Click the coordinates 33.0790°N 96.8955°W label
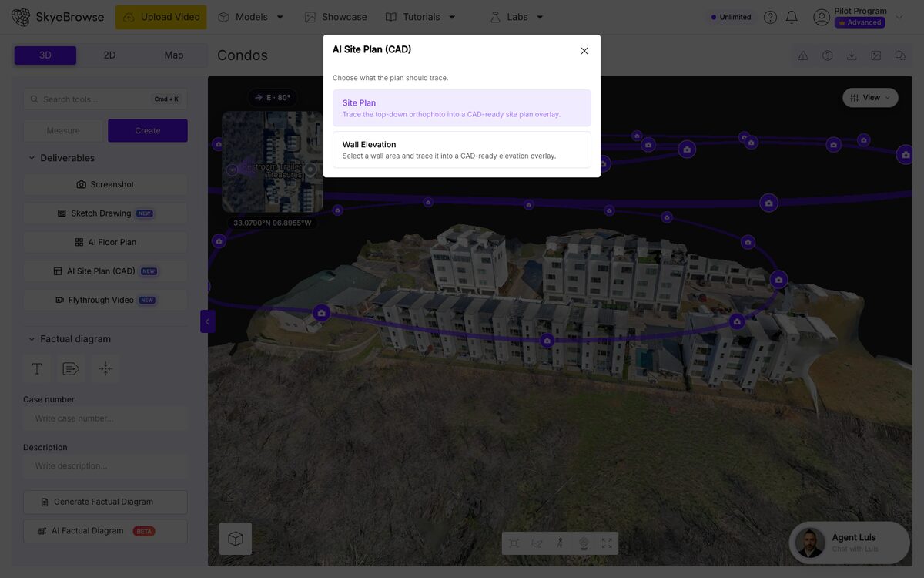The width and height of the screenshot is (924, 578). [273, 223]
